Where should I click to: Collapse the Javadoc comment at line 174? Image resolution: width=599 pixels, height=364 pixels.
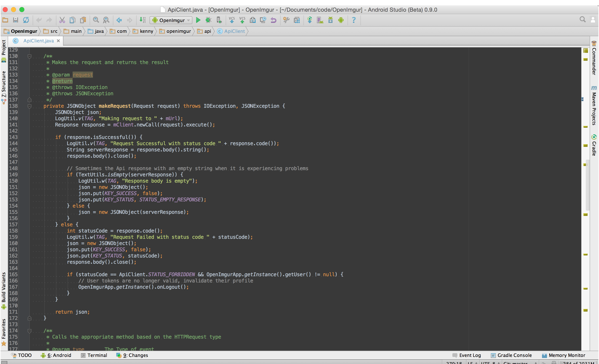pyautogui.click(x=29, y=331)
